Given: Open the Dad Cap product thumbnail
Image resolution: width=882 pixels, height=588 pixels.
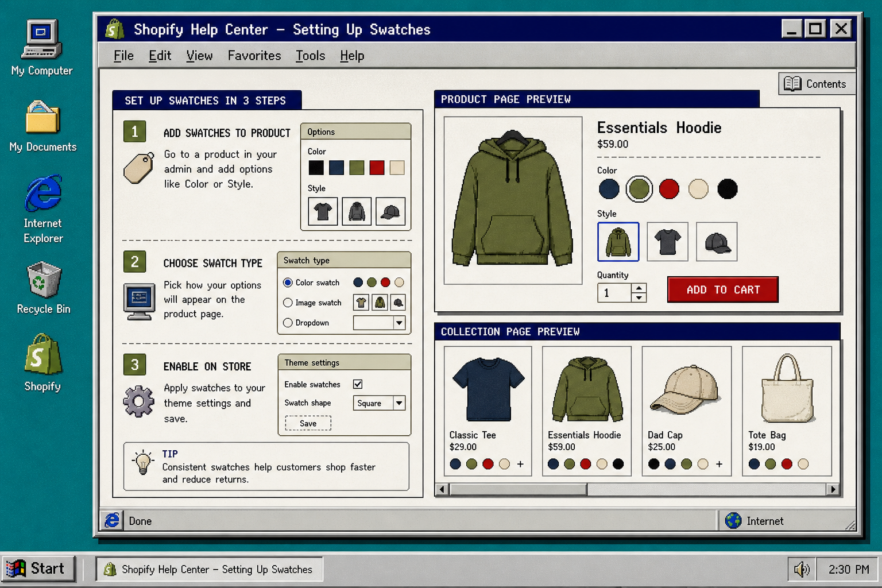Looking at the screenshot, I should 686,389.
